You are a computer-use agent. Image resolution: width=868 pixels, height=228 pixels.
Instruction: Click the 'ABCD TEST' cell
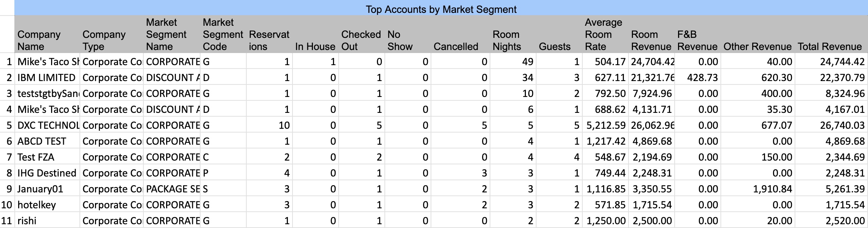pos(42,141)
